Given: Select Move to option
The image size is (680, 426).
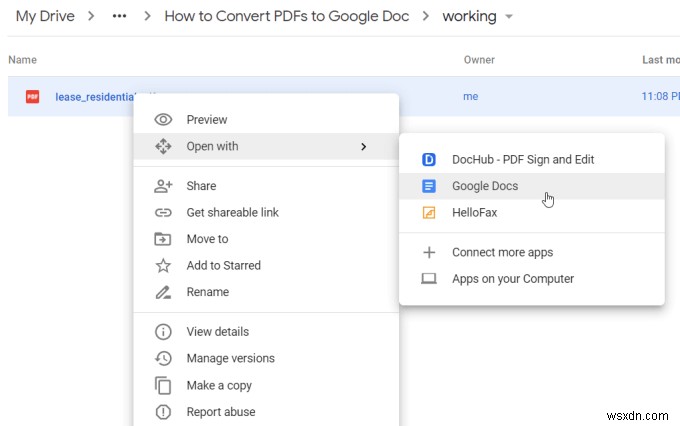Looking at the screenshot, I should point(266,239).
